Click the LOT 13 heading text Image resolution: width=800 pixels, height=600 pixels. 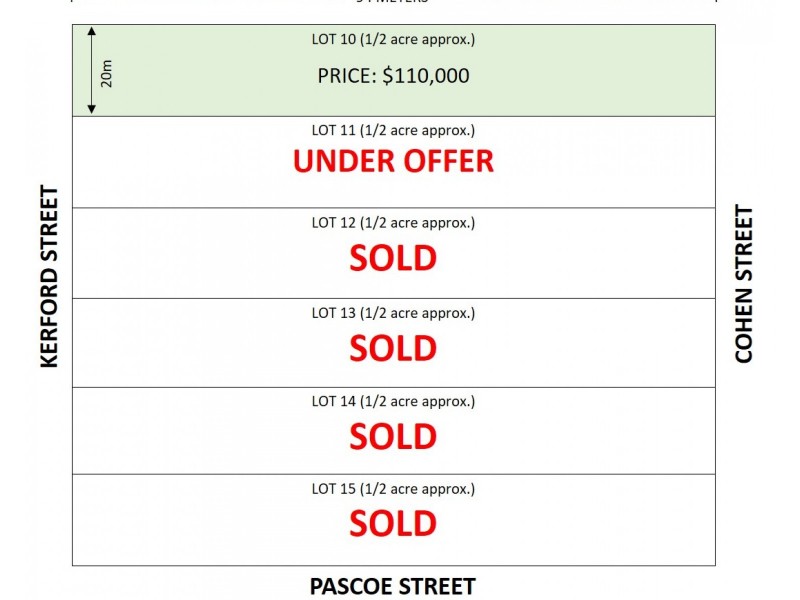pyautogui.click(x=393, y=313)
